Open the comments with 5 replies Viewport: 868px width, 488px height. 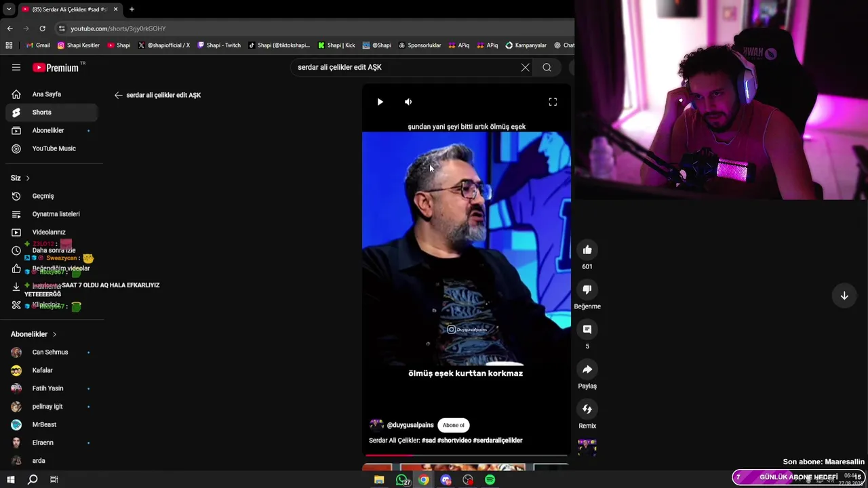(x=587, y=329)
